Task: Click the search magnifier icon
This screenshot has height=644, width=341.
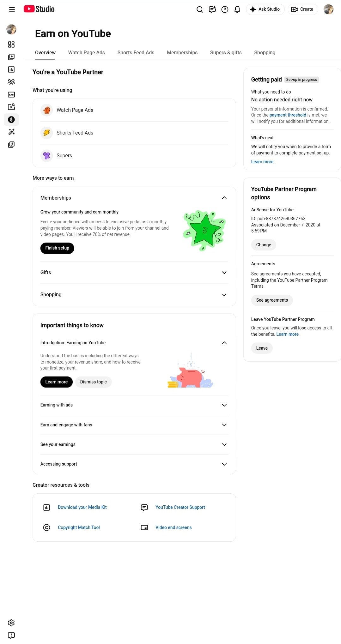Action: [200, 9]
